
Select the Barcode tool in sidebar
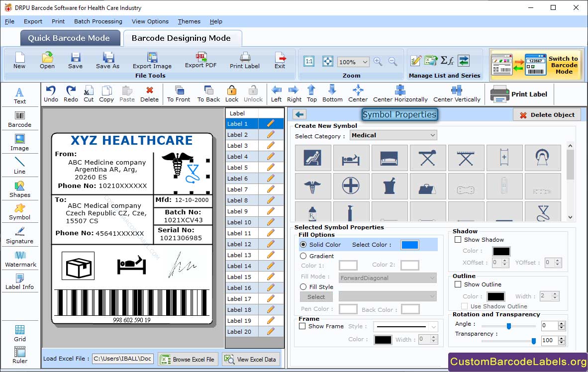pyautogui.click(x=19, y=119)
